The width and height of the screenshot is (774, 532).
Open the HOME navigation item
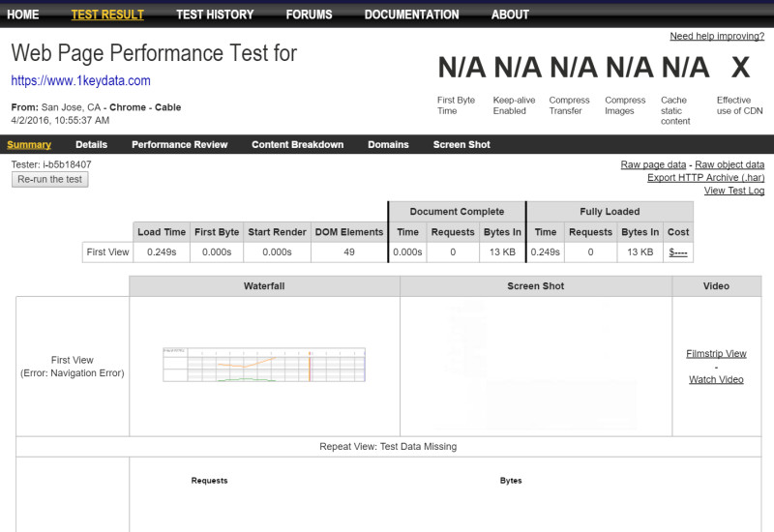(22, 15)
